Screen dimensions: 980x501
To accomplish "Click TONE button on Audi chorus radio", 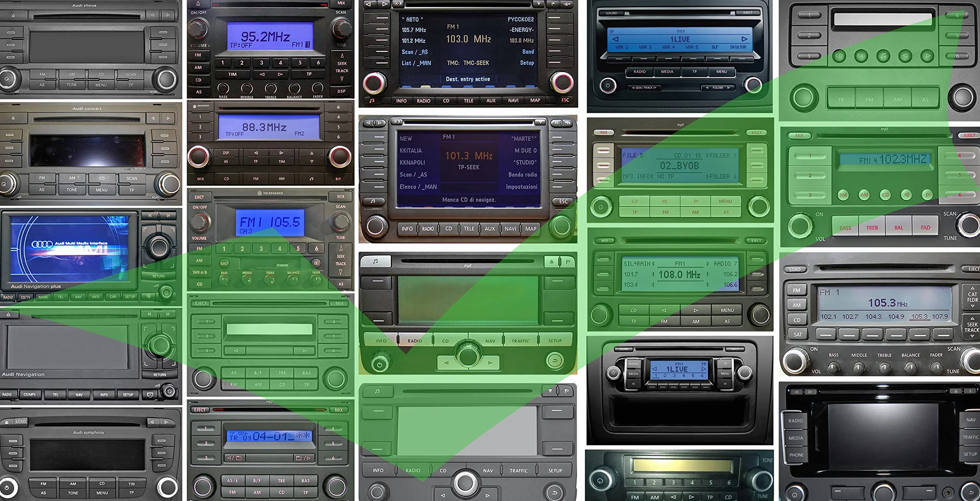I will click(x=72, y=84).
